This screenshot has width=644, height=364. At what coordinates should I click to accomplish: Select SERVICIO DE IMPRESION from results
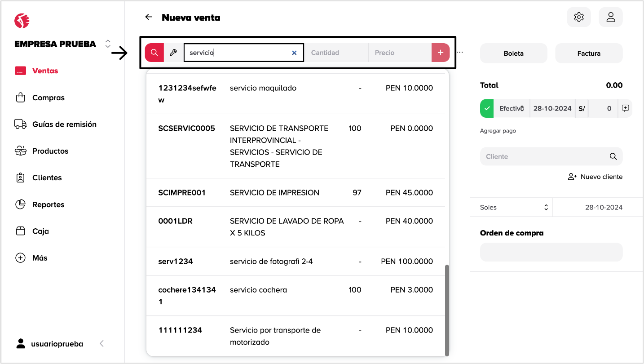[274, 192]
